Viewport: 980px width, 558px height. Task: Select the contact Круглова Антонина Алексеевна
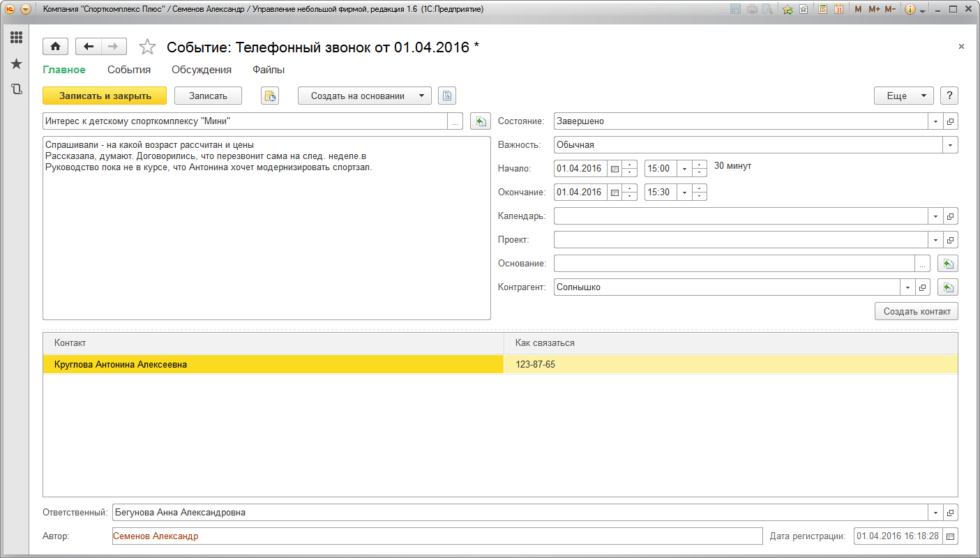pyautogui.click(x=273, y=364)
